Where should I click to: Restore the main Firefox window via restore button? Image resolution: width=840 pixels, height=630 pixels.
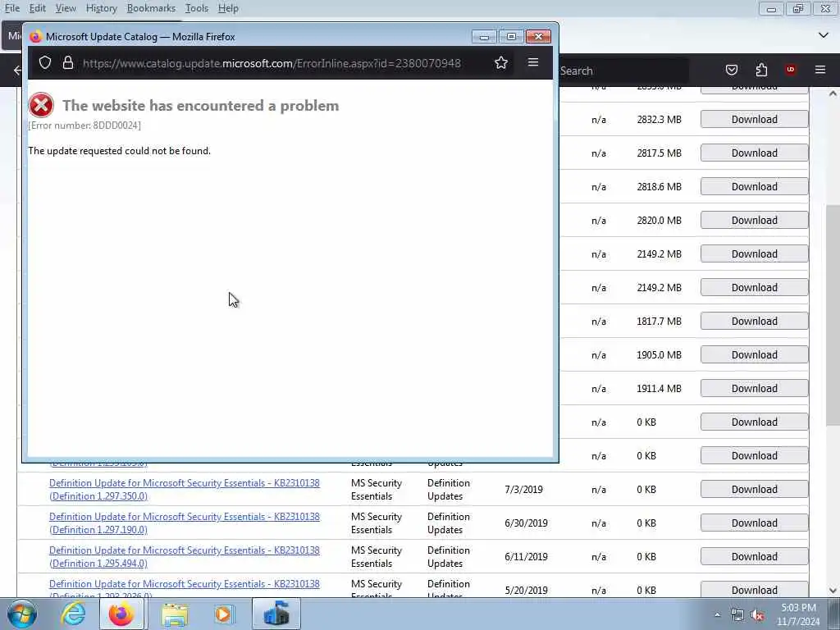pyautogui.click(x=798, y=8)
